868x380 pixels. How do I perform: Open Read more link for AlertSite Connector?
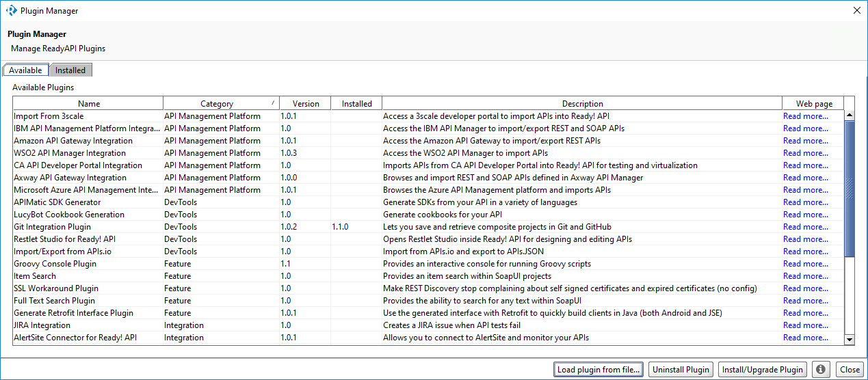(x=805, y=338)
